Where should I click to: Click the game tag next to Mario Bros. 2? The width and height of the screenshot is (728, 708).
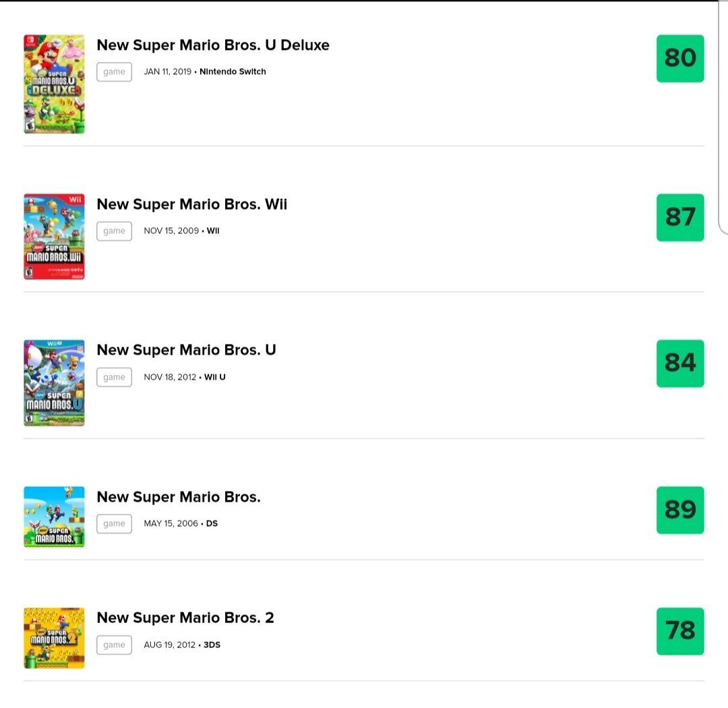click(x=114, y=645)
